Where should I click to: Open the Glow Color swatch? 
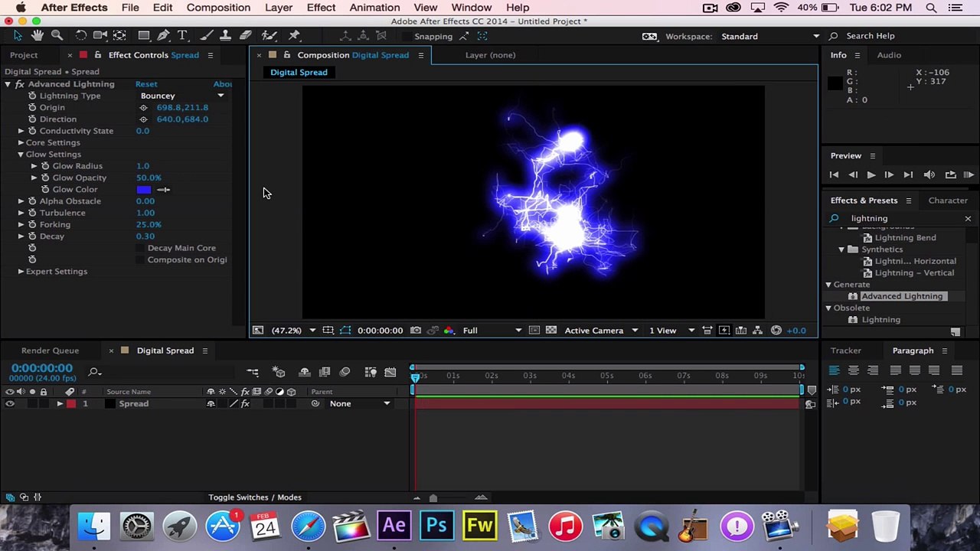144,190
